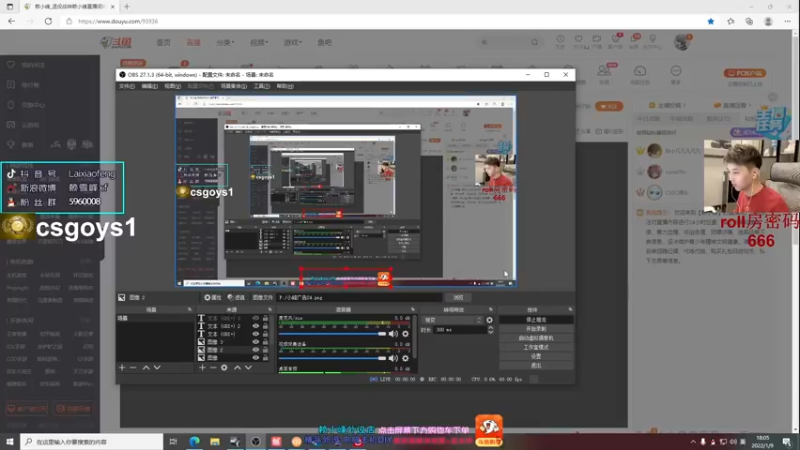Pop out the 来源 (Sources) dock
Image resolution: width=800 pixels, height=450 pixels.
point(270,310)
